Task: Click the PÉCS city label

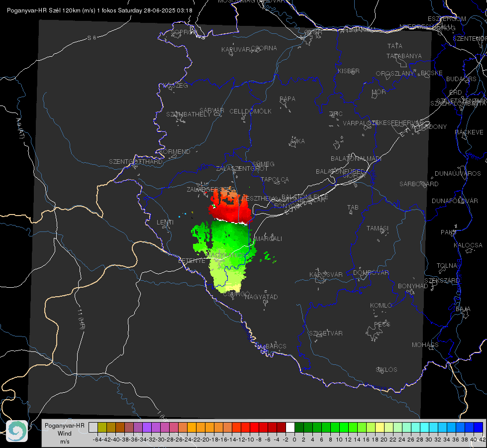Action: (382, 324)
